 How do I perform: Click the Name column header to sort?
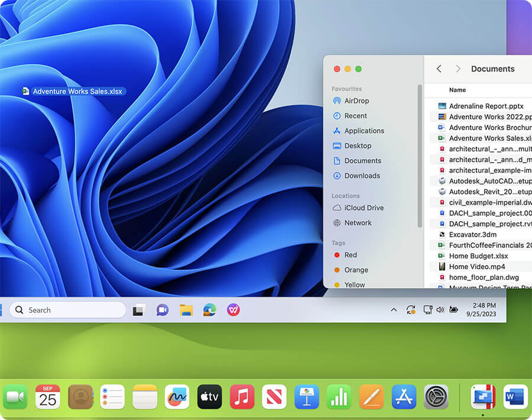(x=458, y=90)
